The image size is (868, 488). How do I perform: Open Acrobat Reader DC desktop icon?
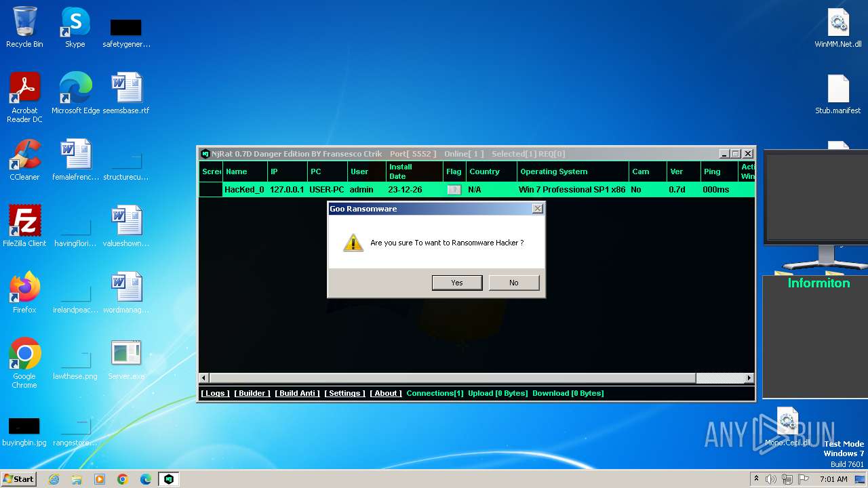(x=24, y=98)
